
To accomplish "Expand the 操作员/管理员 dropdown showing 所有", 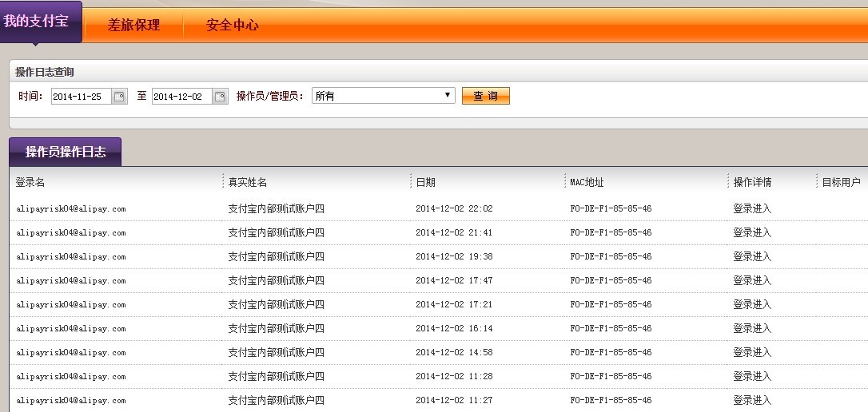I will click(x=383, y=96).
